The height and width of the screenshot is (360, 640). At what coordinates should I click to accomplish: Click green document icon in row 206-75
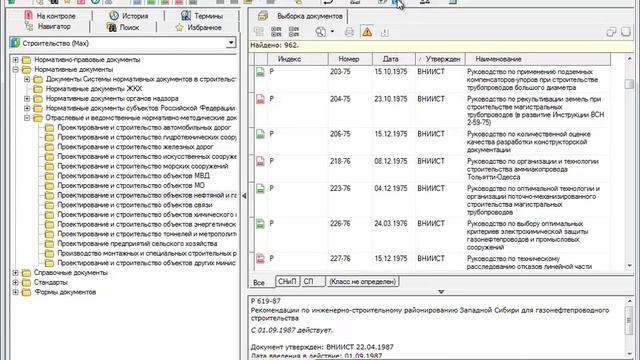click(260, 134)
